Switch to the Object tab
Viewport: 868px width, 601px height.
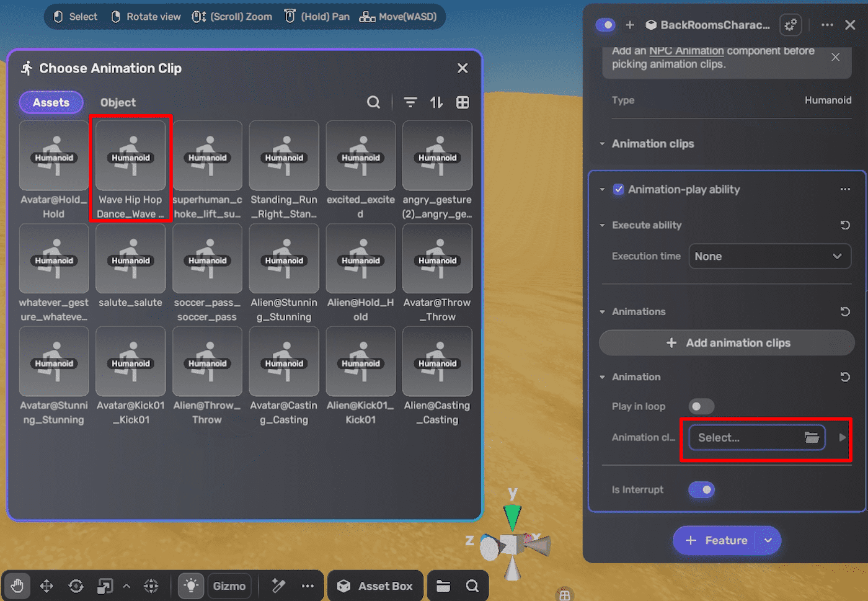pos(118,102)
